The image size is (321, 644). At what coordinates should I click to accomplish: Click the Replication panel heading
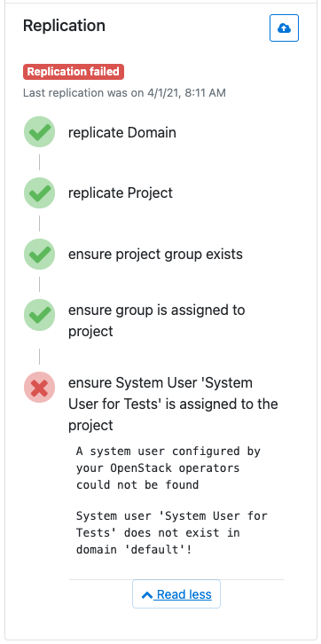pos(64,26)
